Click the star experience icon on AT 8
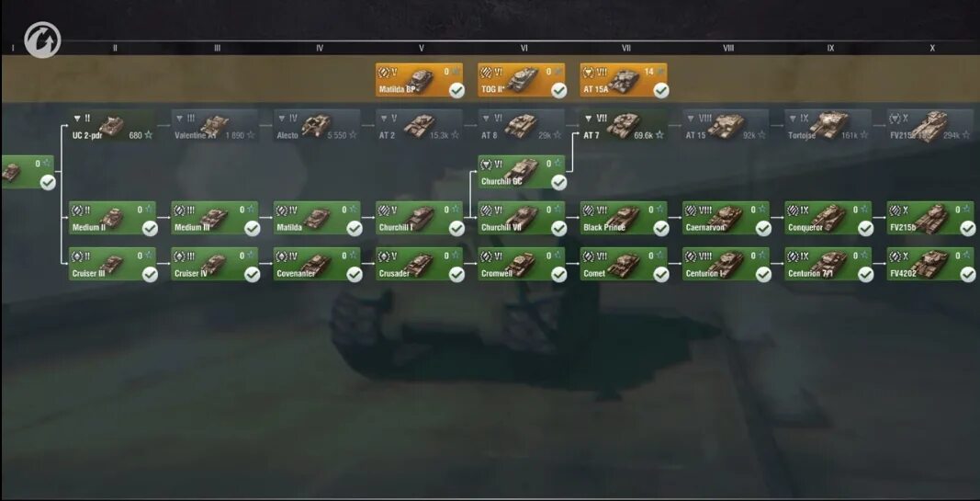This screenshot has height=501, width=980. pyautogui.click(x=558, y=134)
